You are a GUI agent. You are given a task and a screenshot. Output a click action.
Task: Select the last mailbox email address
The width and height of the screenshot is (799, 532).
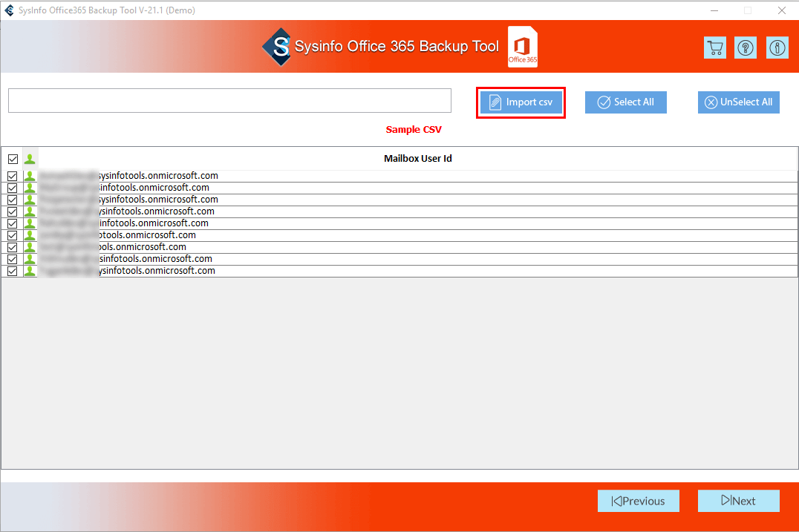(128, 271)
